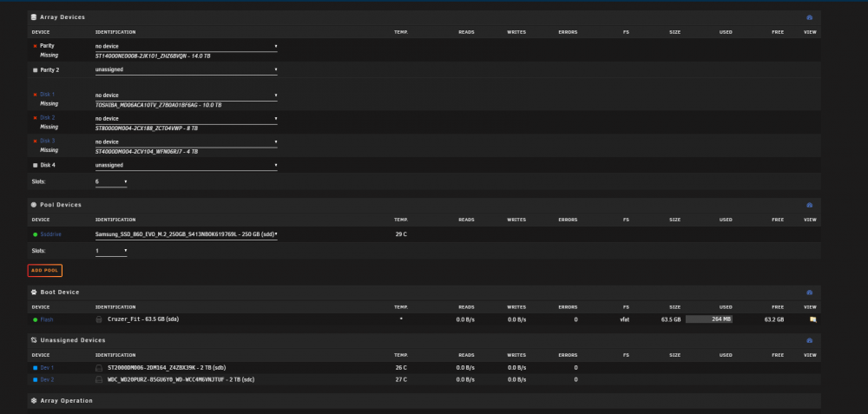Click the Ssddrive temperature 29 C
The width and height of the screenshot is (868, 414).
401,234
